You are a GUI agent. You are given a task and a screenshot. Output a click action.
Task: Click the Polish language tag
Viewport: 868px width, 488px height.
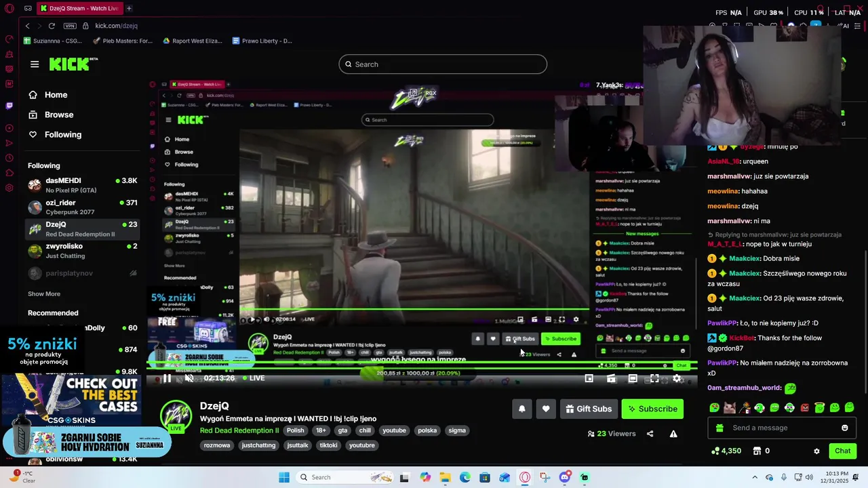point(295,430)
